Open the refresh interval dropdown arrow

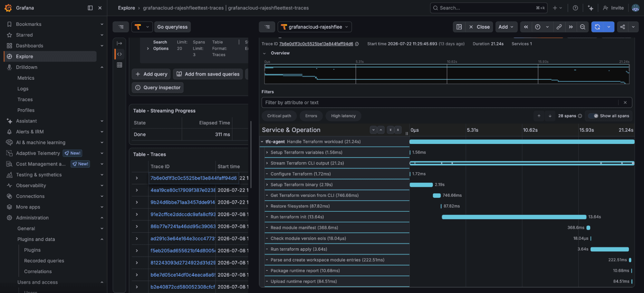(x=609, y=27)
